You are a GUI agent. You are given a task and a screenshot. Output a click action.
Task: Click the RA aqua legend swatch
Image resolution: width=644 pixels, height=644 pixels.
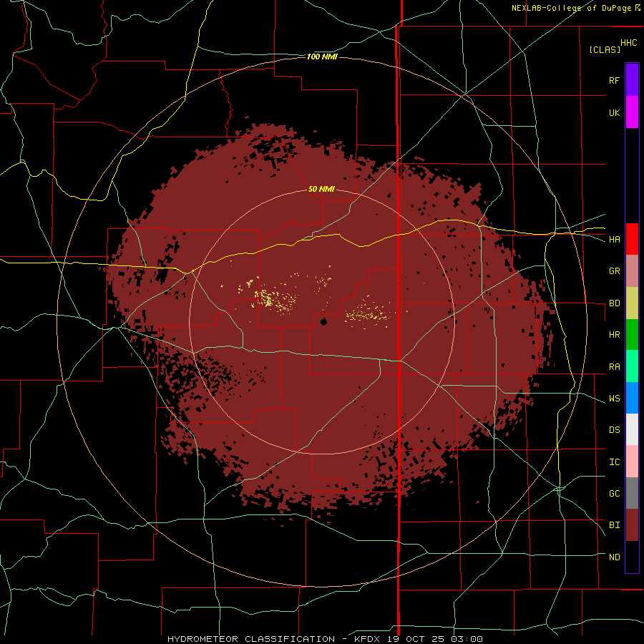coord(632,366)
